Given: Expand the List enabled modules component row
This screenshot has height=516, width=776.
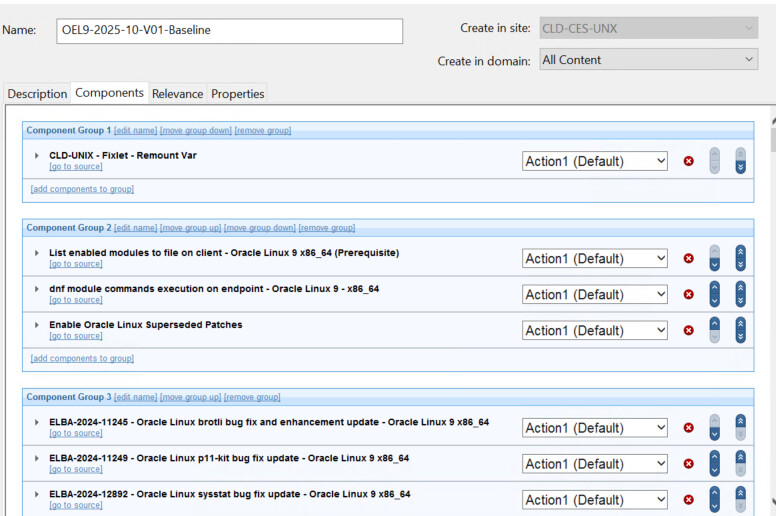Looking at the screenshot, I should 37,254.
